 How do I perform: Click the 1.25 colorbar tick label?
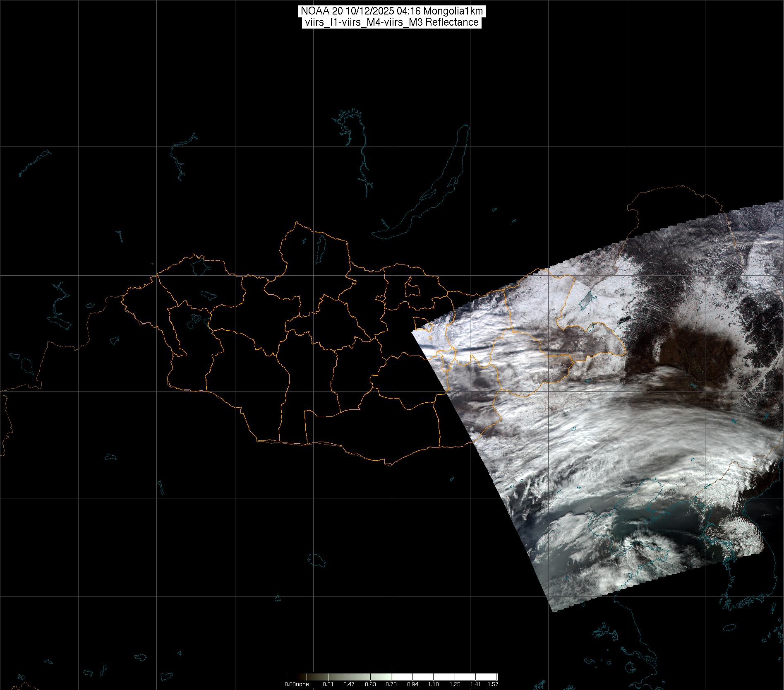pos(455,685)
